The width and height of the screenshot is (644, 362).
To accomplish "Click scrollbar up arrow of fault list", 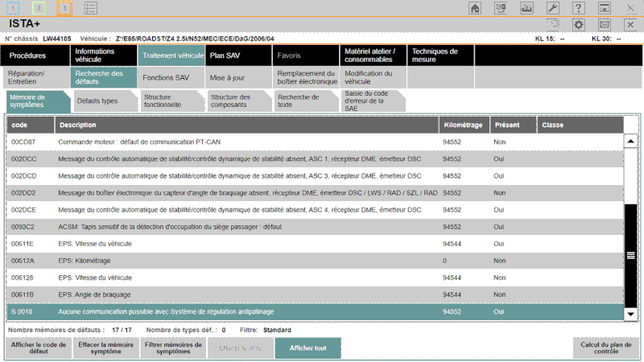I will coord(630,142).
